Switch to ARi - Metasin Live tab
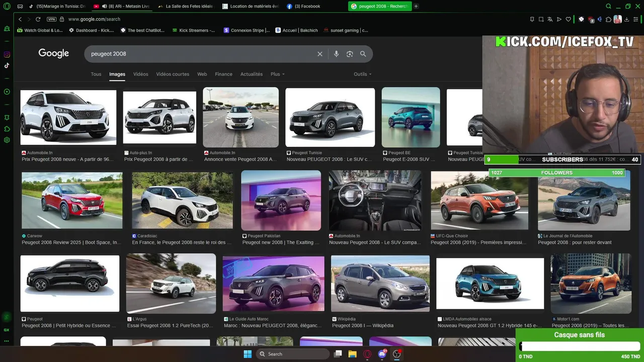 click(122, 7)
